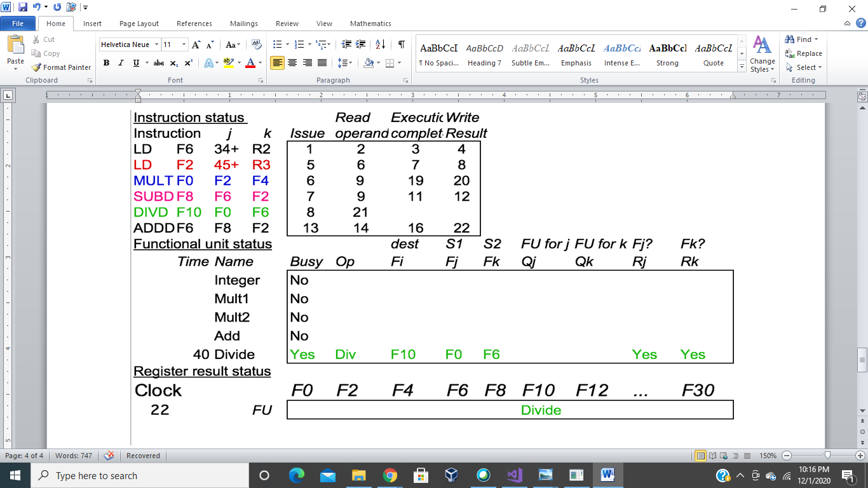Click the Cut command

coord(43,39)
